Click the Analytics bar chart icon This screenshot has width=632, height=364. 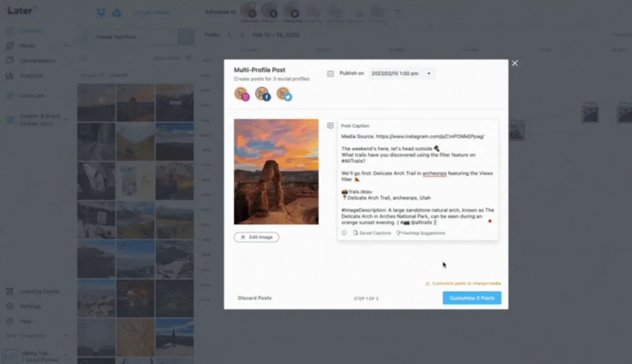click(10, 75)
